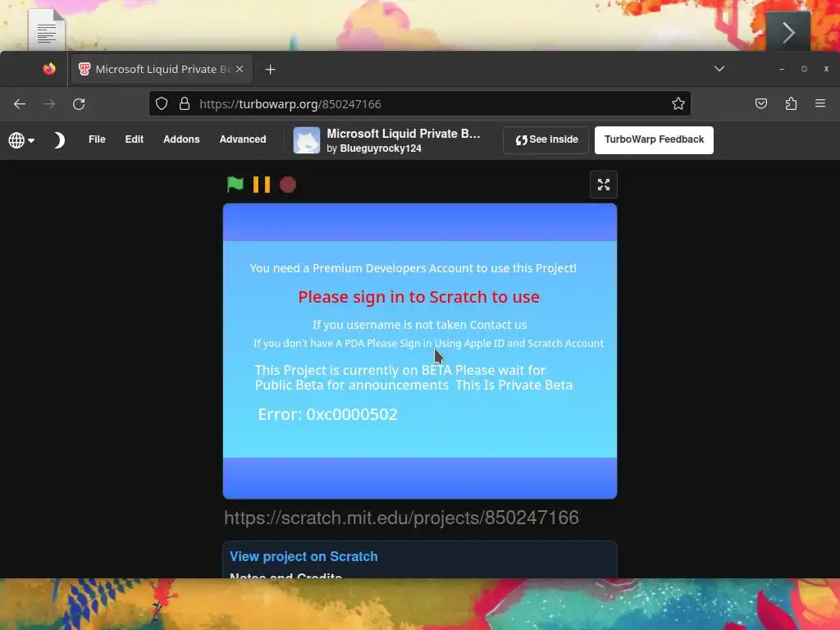Click the Scratch project stage canvas
This screenshot has height=630, width=840.
[x=420, y=351]
